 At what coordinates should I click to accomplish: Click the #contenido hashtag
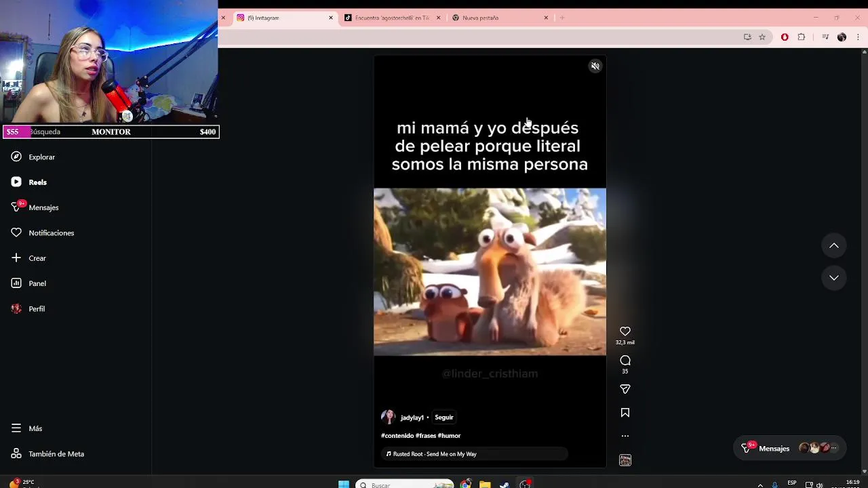[397, 436]
